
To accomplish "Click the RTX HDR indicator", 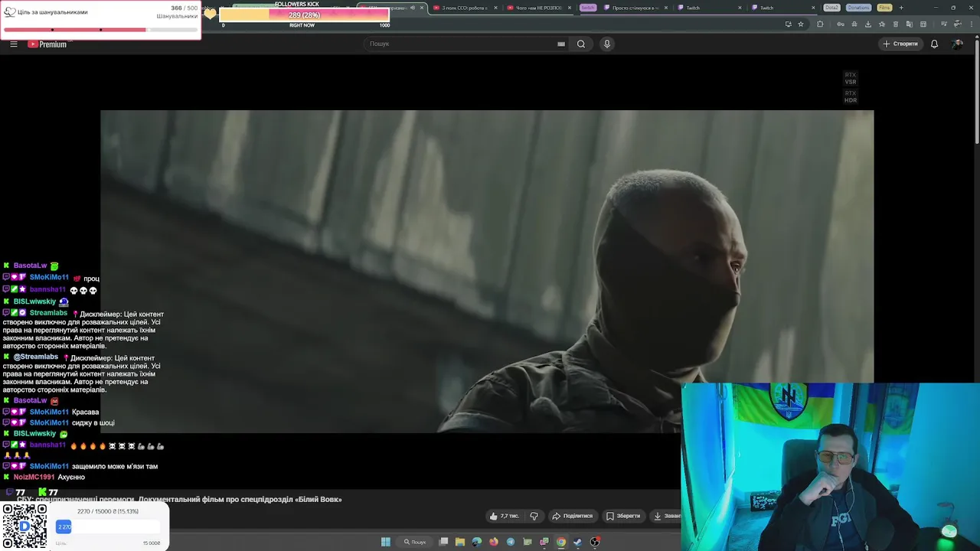I will point(850,96).
